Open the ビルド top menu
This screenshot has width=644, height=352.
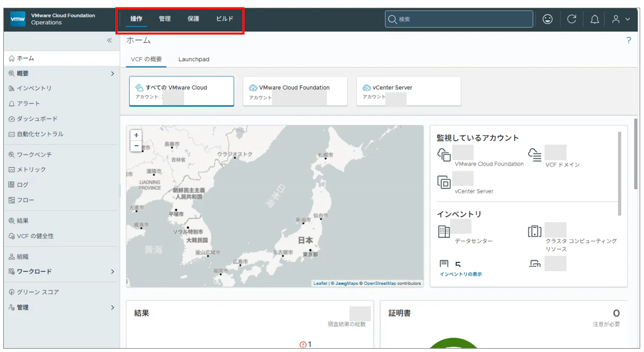pyautogui.click(x=225, y=19)
